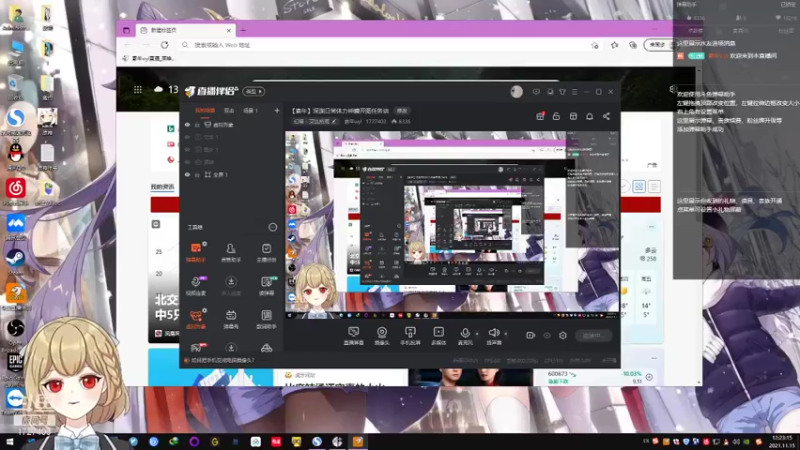Open the hamburger menu in streaming app title bar
800x450 pixels.
(574, 92)
